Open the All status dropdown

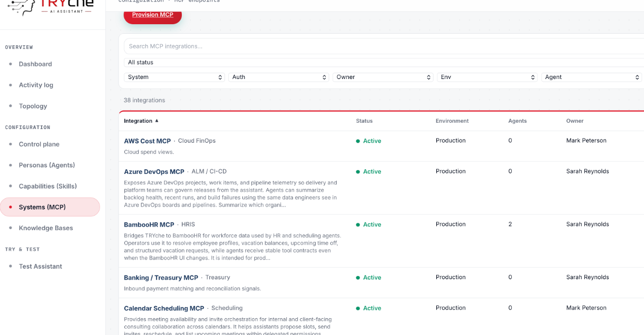pos(384,62)
